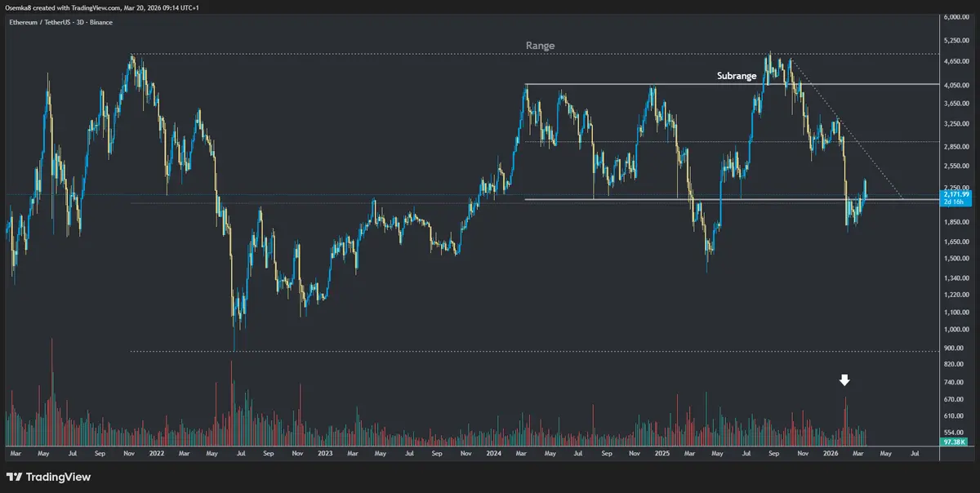Click the 2022 label on the time axis
Screen dimensions: 980x493
click(154, 451)
